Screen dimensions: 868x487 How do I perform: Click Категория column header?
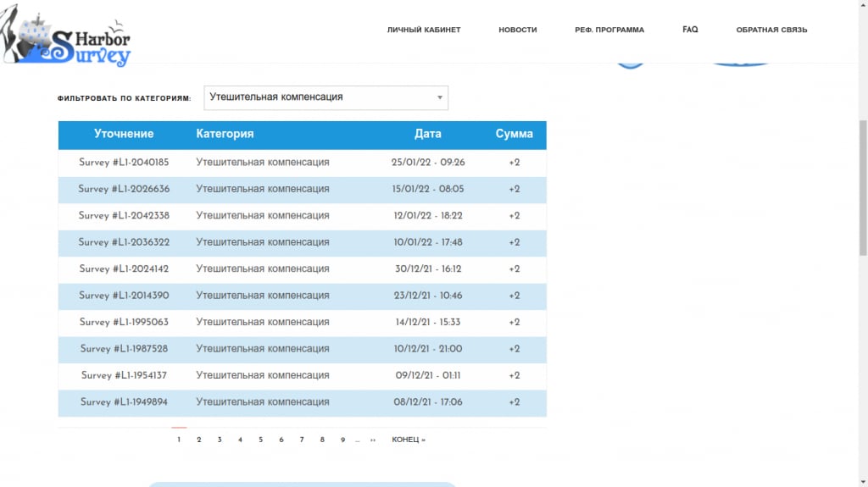tap(225, 134)
